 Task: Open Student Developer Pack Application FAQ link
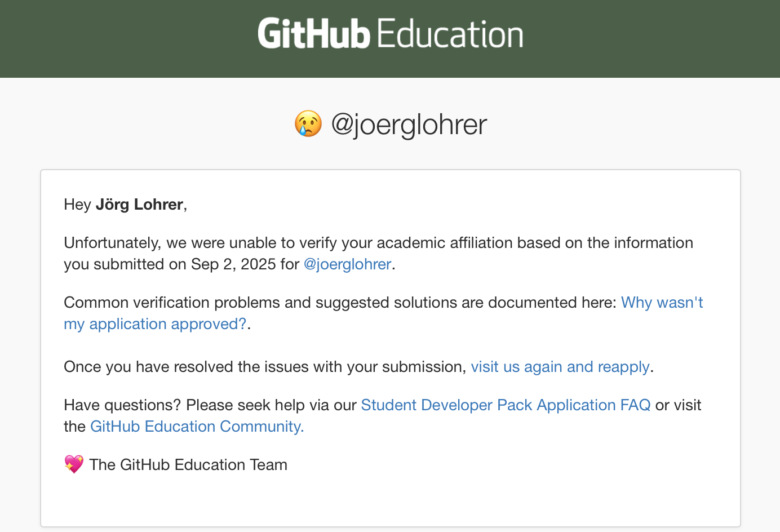coord(506,405)
